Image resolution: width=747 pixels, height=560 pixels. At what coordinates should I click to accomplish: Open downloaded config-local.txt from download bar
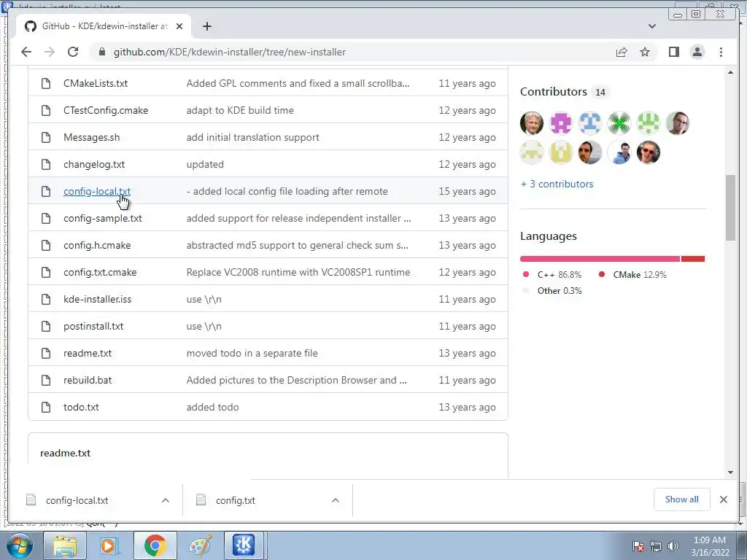77,500
